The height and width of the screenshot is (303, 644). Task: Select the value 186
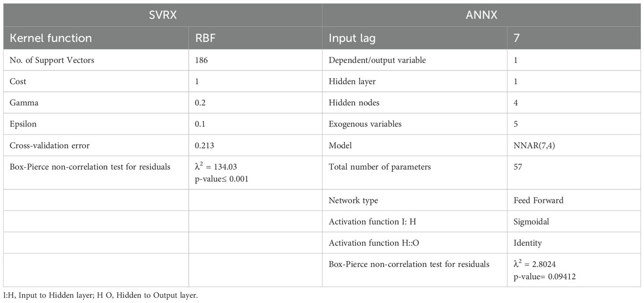201,60
